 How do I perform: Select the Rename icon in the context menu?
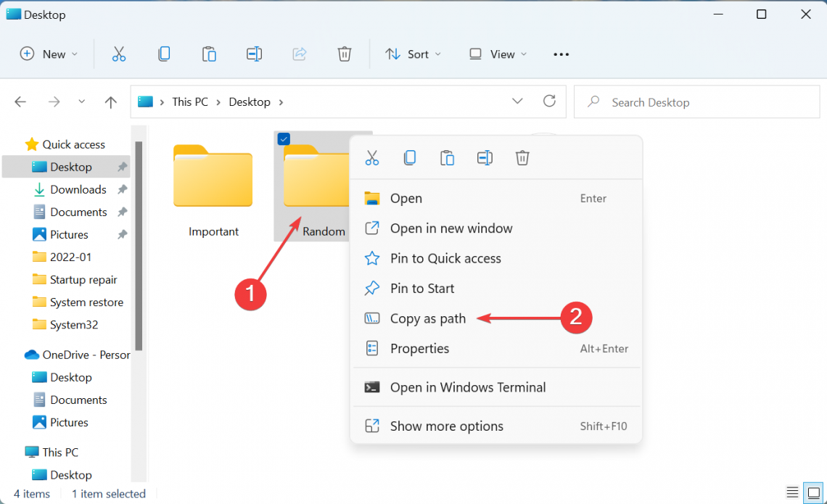485,157
